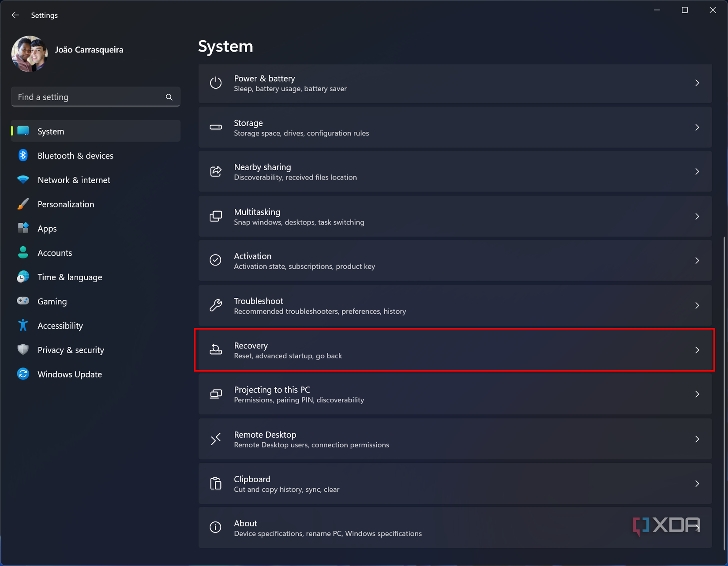Screen dimensions: 728x566
Task: Open Nearby sharing via its chevron
Action: click(697, 172)
